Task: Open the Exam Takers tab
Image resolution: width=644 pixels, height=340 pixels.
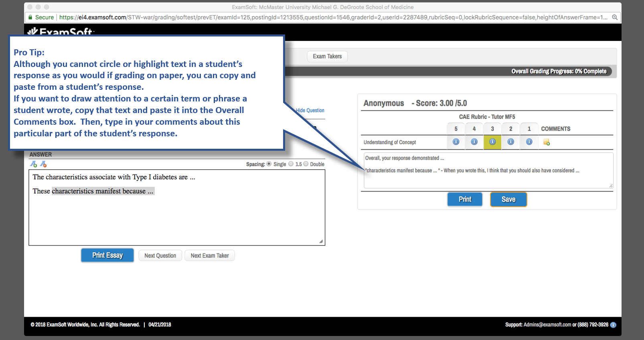Action: [327, 56]
